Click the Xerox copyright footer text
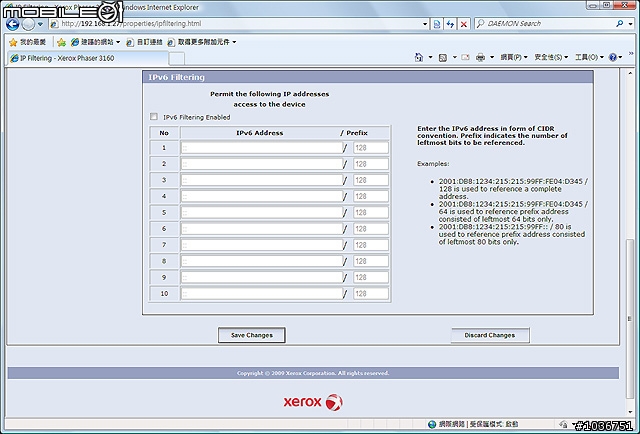Image resolution: width=640 pixels, height=434 pixels. coord(313,373)
